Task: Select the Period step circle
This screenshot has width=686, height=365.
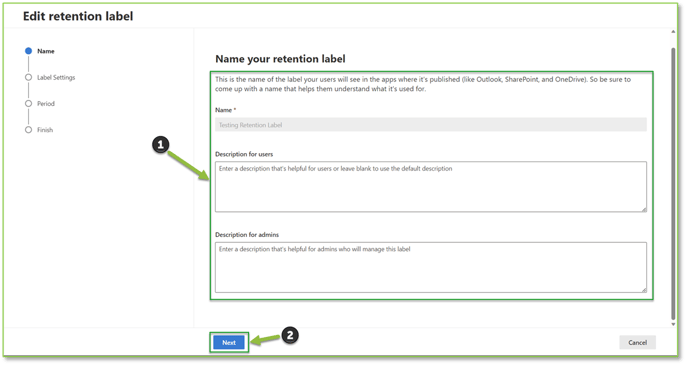Action: (x=28, y=103)
